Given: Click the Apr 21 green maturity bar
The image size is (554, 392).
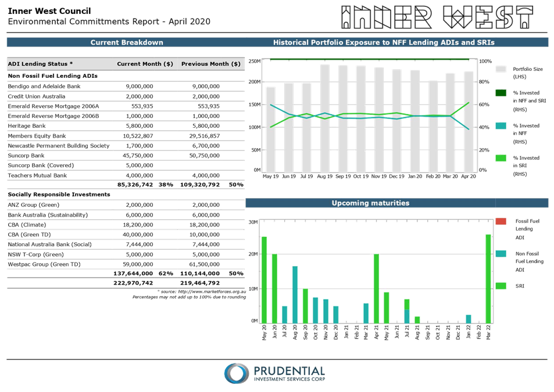Looking at the screenshot, I should pos(376,289).
